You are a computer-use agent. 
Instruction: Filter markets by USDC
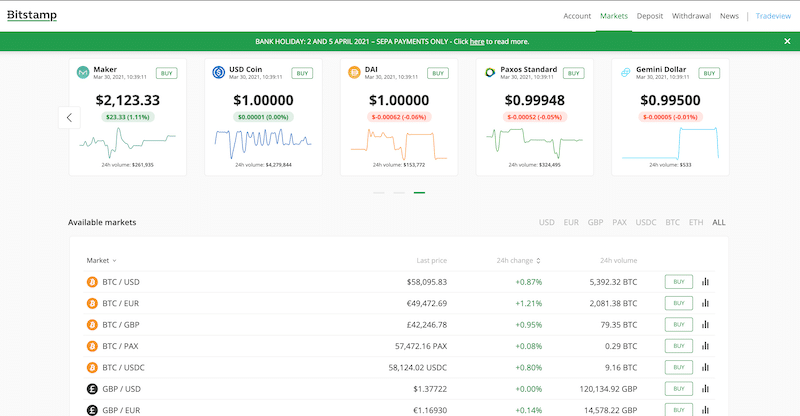pos(646,223)
